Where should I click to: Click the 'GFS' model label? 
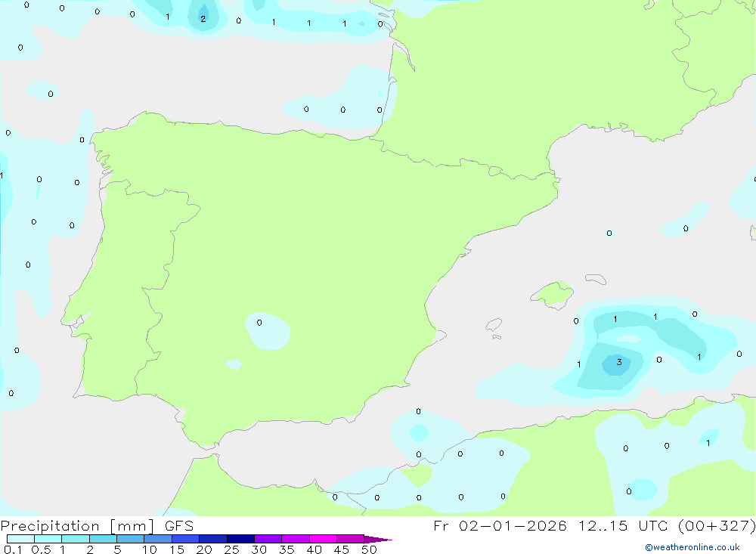pyautogui.click(x=179, y=526)
